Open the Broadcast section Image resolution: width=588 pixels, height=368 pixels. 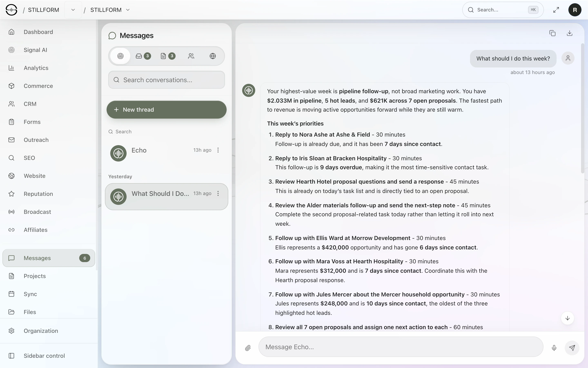pyautogui.click(x=49, y=212)
